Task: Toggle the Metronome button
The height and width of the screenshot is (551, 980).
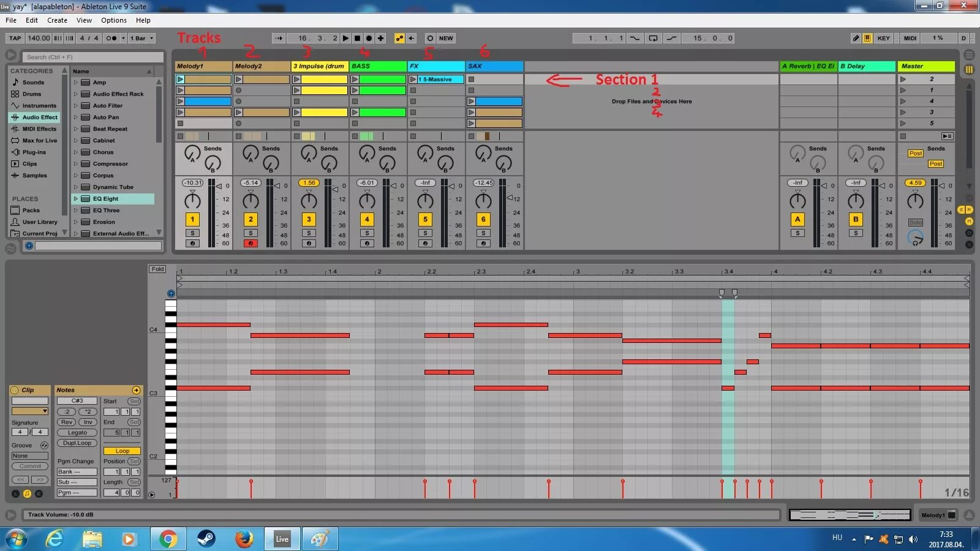Action: coord(111,38)
